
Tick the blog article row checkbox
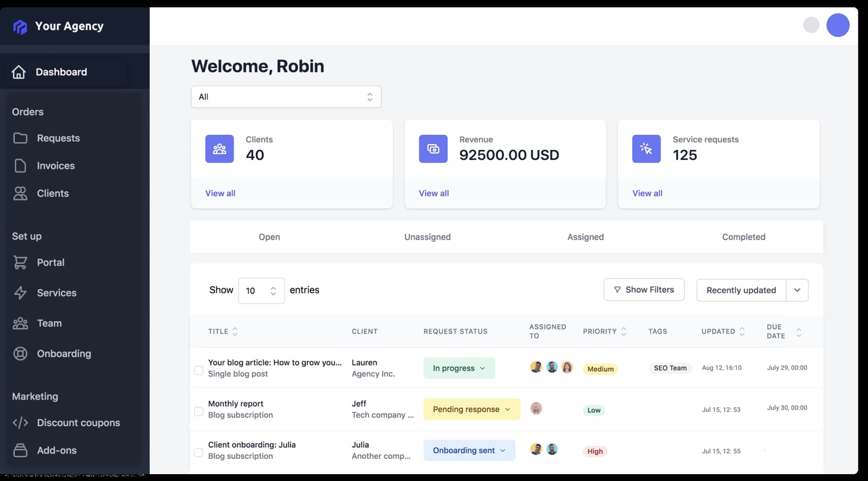tap(199, 370)
